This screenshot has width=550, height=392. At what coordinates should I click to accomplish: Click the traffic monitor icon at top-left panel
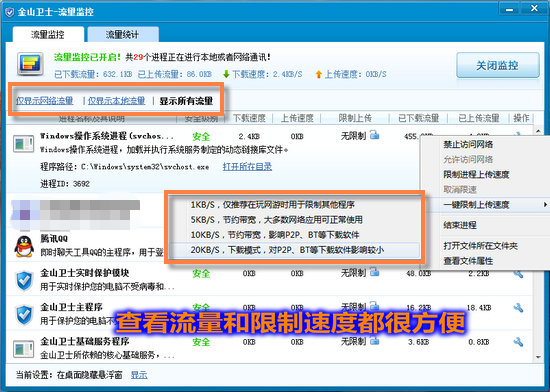(30, 65)
